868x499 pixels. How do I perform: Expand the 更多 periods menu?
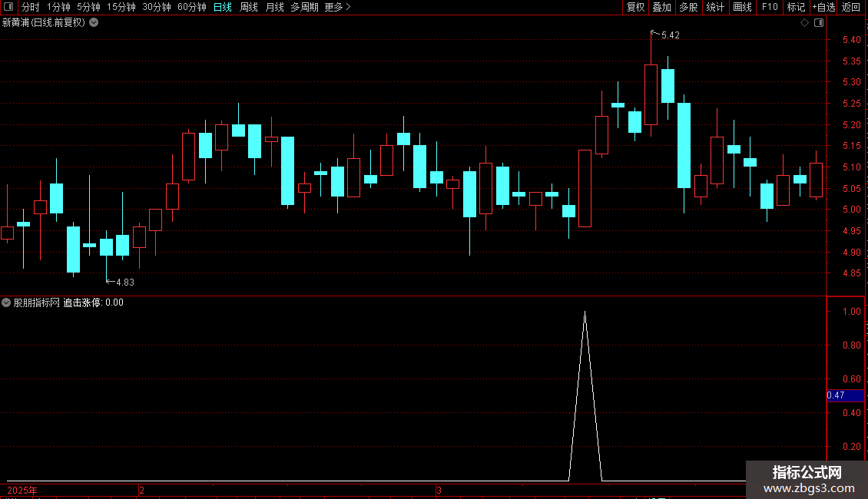click(x=337, y=7)
